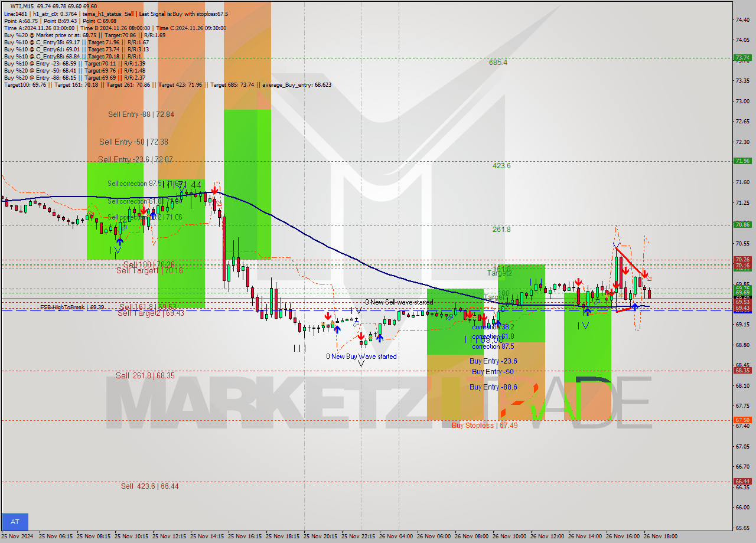This screenshot has width=756, height=543.
Task: Click the '26 Nov 10:00' time axis label
Action: pos(509,537)
